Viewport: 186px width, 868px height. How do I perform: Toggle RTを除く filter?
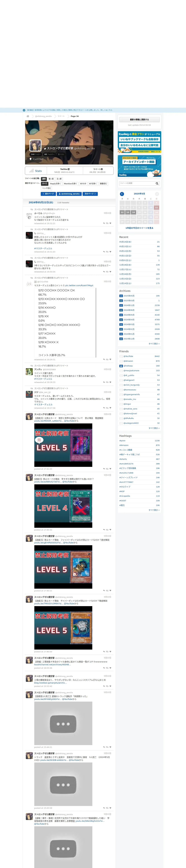point(93,184)
